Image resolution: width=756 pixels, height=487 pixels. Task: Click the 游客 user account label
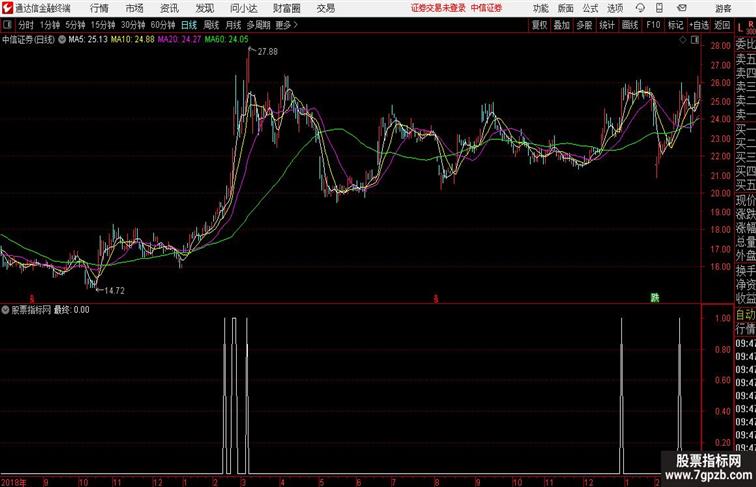(723, 8)
